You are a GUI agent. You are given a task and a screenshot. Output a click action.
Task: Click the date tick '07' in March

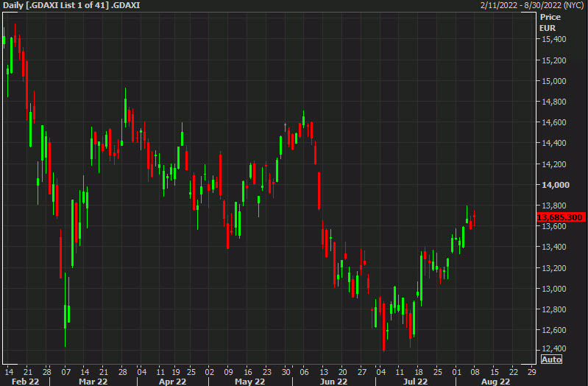[66, 372]
